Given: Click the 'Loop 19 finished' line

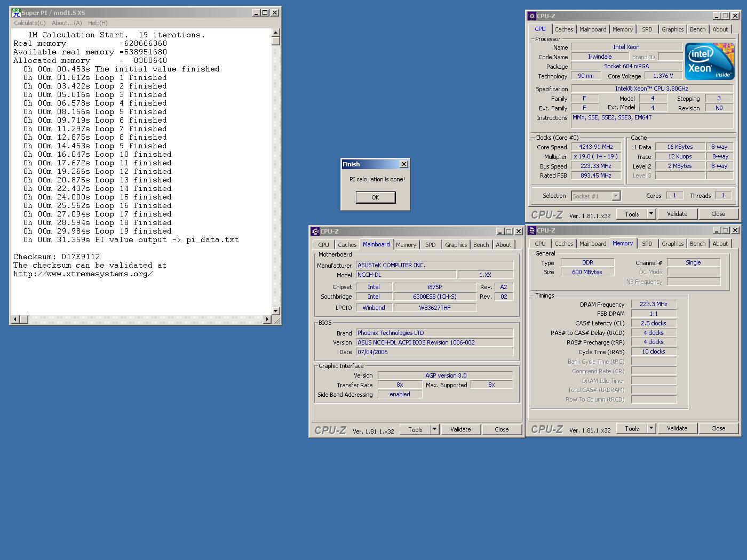Looking at the screenshot, I should point(98,231).
